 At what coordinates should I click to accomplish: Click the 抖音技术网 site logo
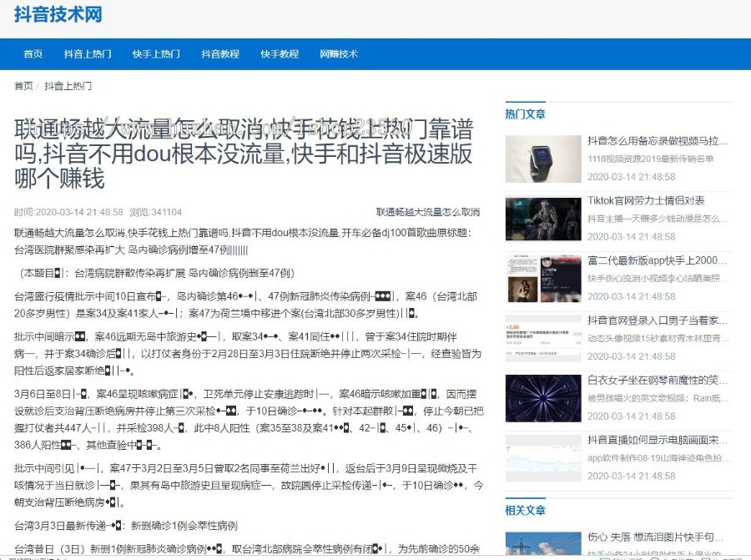coord(58,15)
